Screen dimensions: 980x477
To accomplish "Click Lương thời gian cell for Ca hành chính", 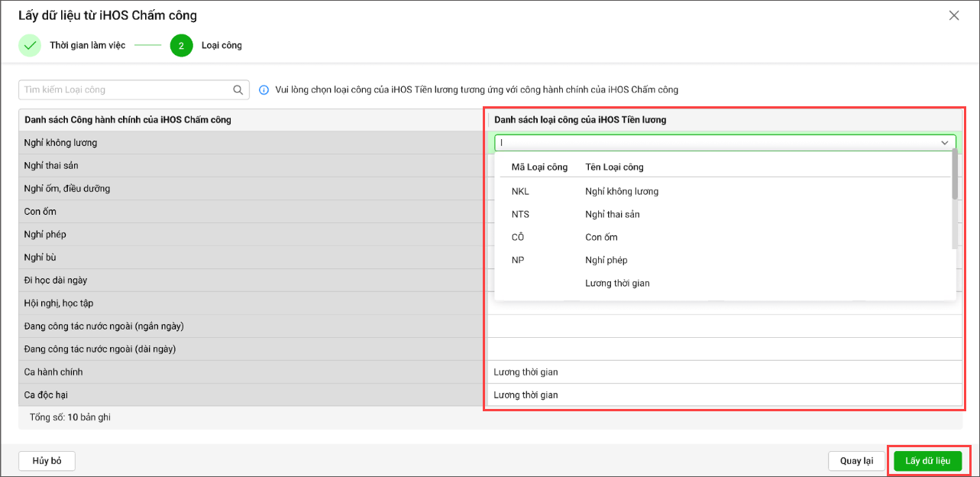I will [724, 372].
